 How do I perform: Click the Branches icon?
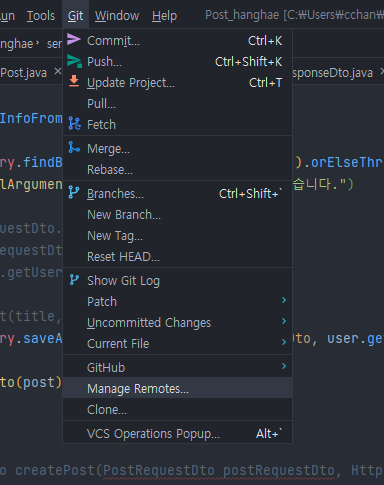coord(74,192)
